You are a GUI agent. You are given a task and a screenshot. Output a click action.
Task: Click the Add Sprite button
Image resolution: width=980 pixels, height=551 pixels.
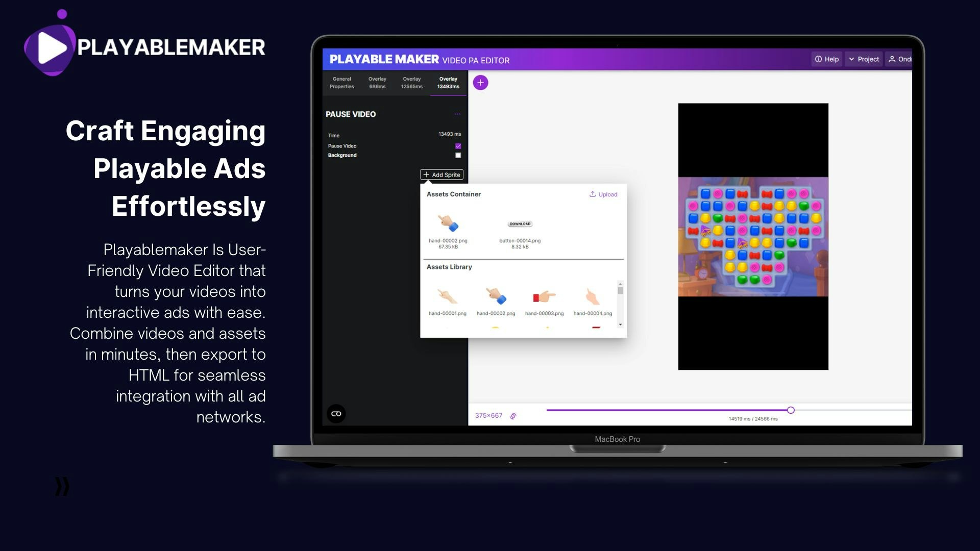click(x=442, y=174)
